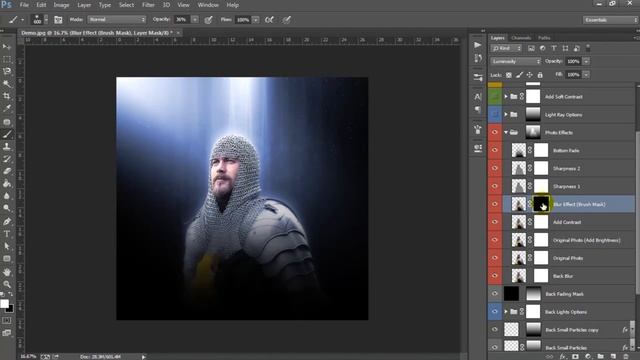Select the Move tool
The height and width of the screenshot is (360, 640).
pos(7,47)
